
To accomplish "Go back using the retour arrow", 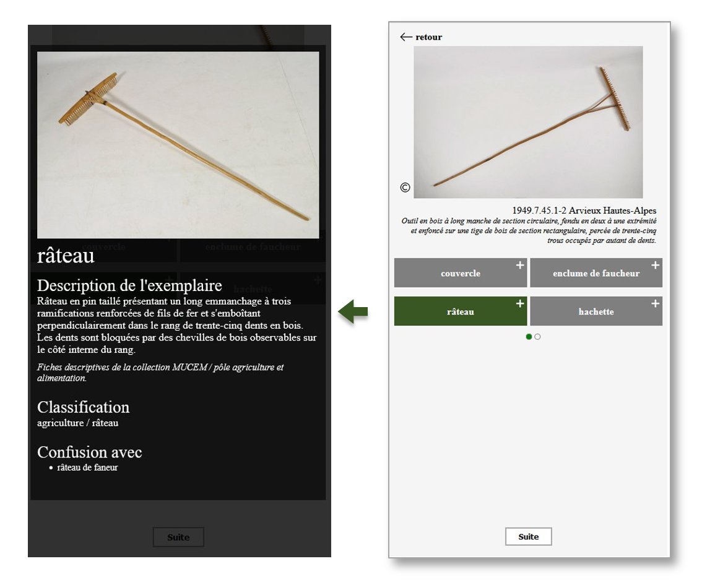I will pyautogui.click(x=406, y=37).
